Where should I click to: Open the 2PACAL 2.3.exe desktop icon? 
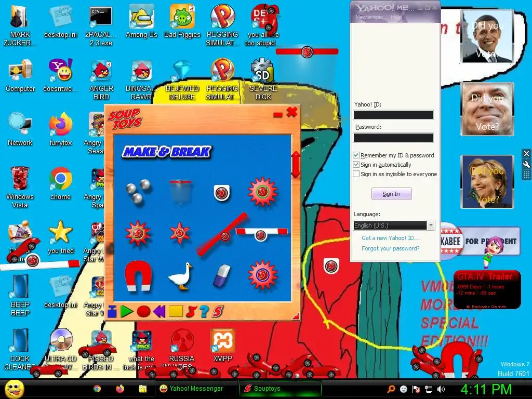click(x=101, y=25)
